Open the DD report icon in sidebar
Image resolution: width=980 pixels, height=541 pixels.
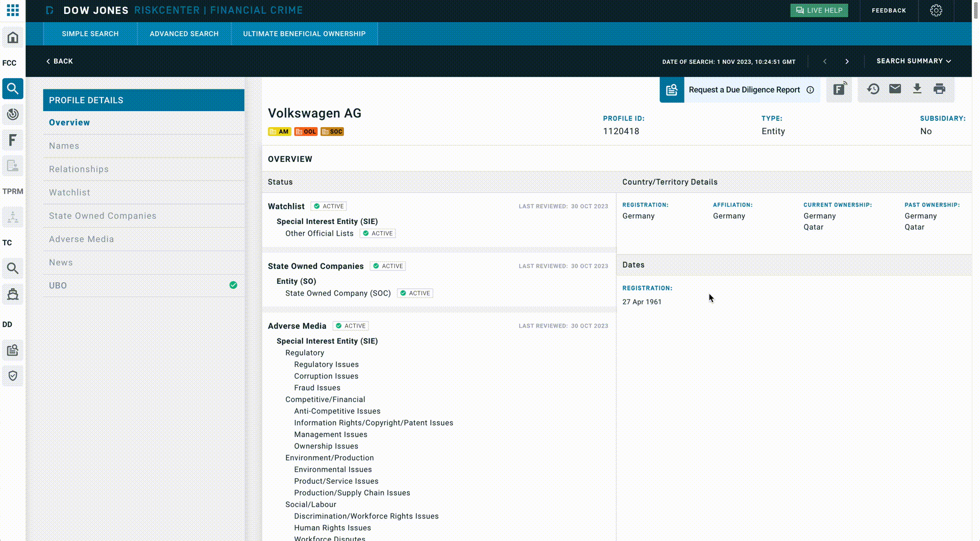click(x=13, y=350)
